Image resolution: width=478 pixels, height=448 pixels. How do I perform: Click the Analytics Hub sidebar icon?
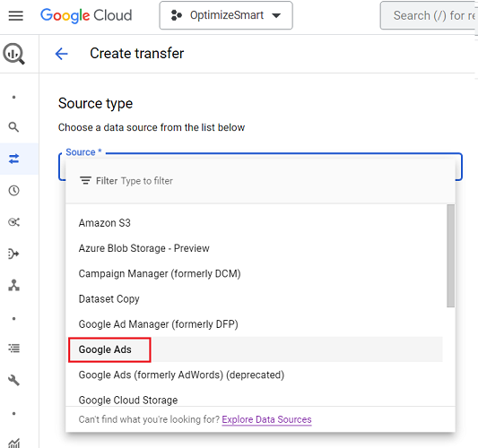click(13, 222)
